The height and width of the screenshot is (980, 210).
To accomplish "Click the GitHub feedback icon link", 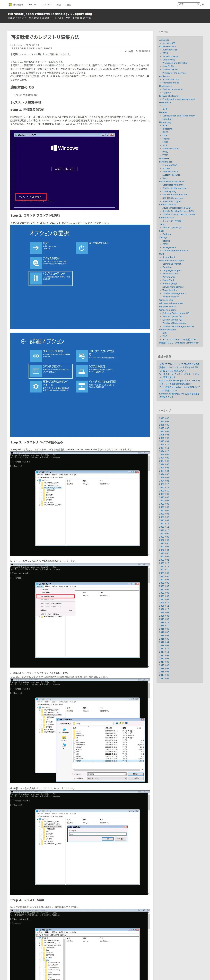I will 143,51.
